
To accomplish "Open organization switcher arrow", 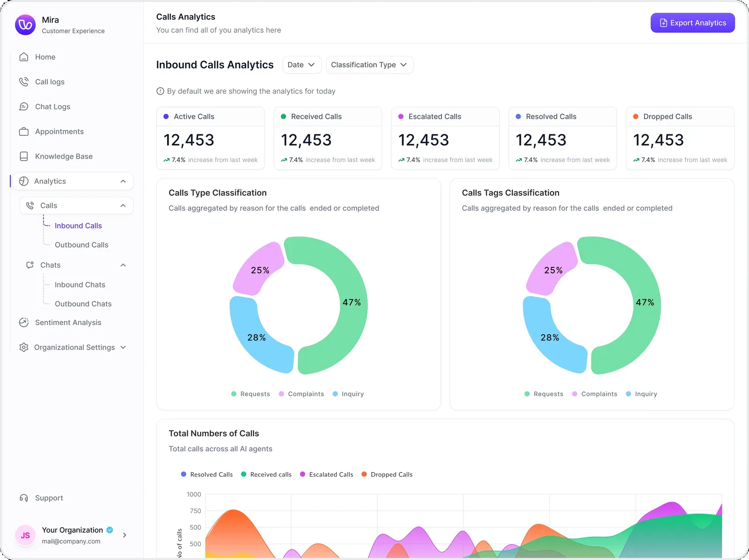I will [x=125, y=535].
